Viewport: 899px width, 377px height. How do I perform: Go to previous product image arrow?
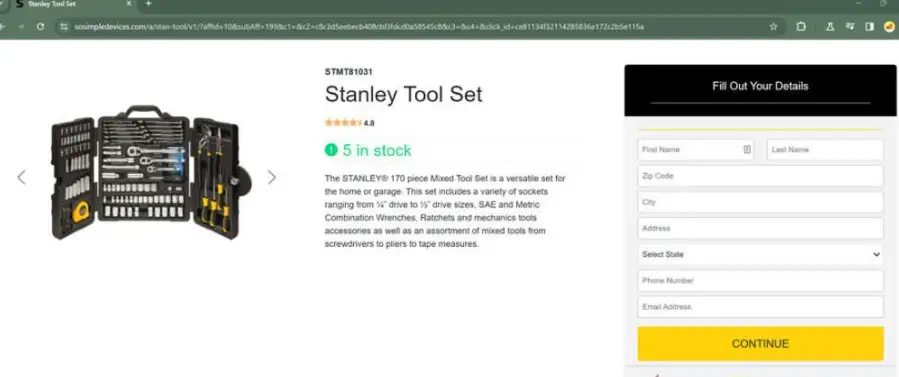click(x=21, y=178)
